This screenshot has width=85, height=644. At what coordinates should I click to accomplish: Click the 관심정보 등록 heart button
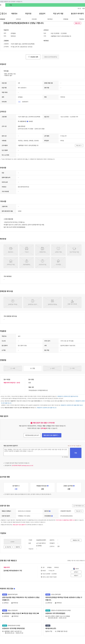(33, 57)
